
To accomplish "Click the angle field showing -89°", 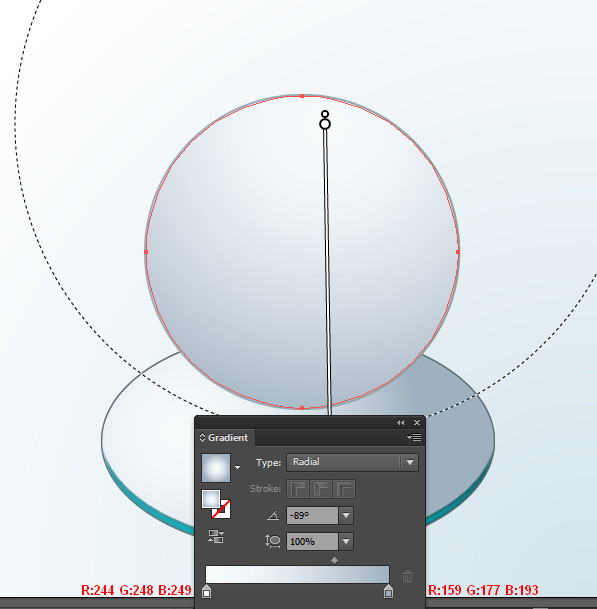I will (x=312, y=515).
